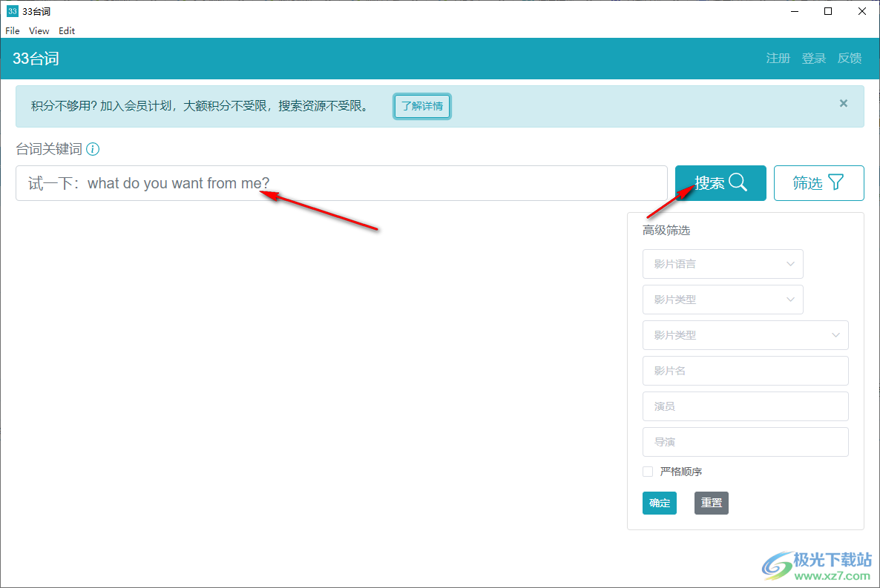Reset filters with the 重置 button
Screen dimensions: 880x588
711,503
